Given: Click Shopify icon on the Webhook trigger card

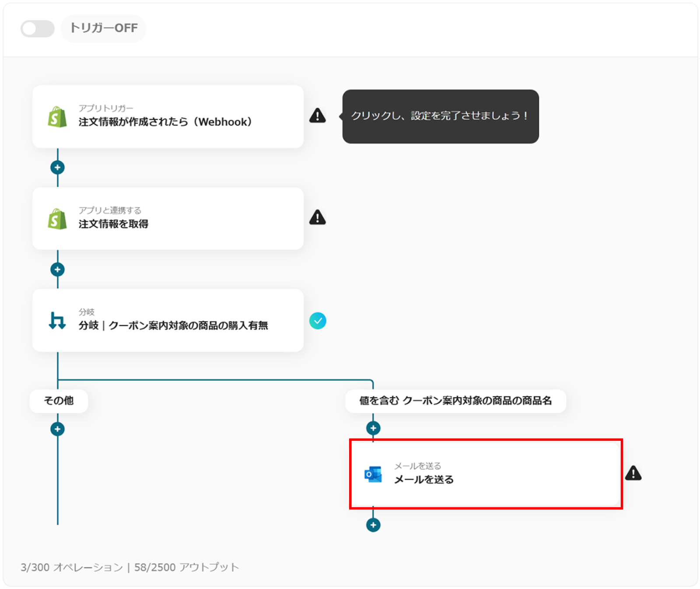Looking at the screenshot, I should pyautogui.click(x=57, y=116).
